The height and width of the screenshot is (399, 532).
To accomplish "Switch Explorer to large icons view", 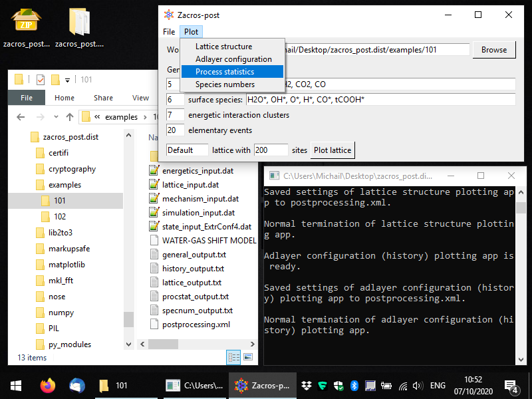I will (248, 357).
